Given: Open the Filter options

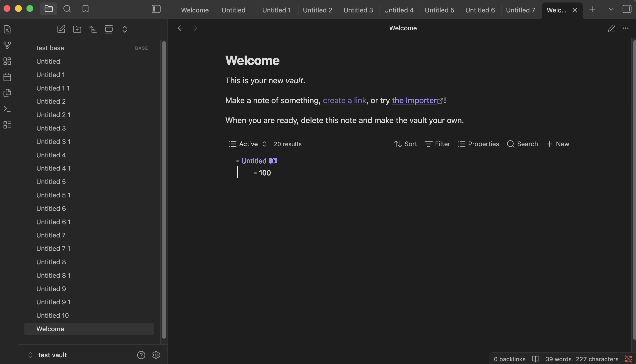Looking at the screenshot, I should tap(437, 144).
